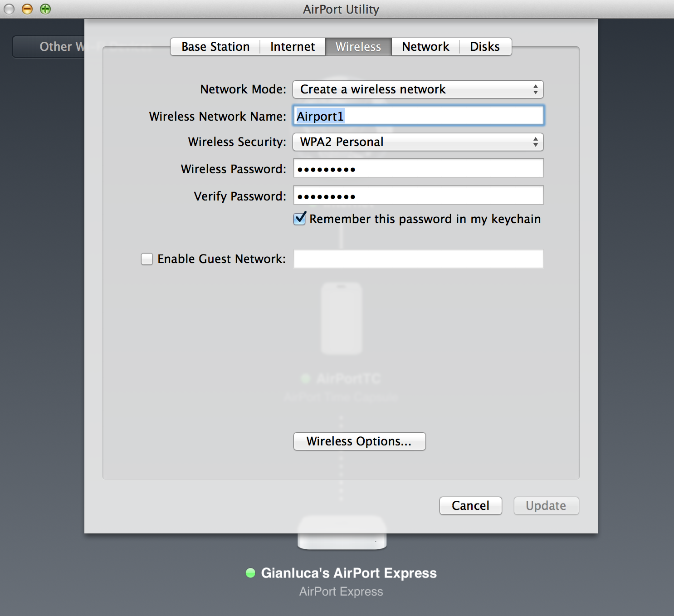The width and height of the screenshot is (674, 616).
Task: Select the Wireless tab
Action: [358, 47]
